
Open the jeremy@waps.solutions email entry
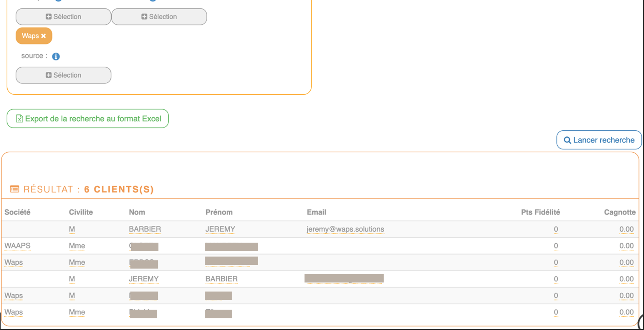(x=345, y=229)
